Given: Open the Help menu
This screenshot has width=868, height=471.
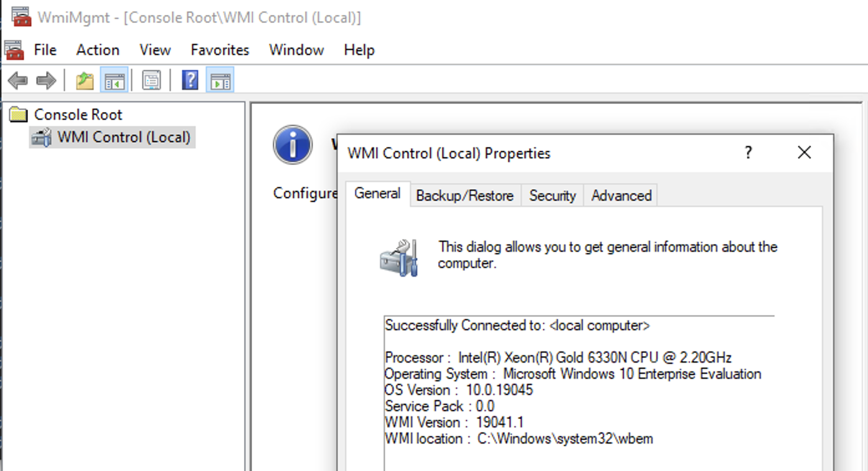Looking at the screenshot, I should pyautogui.click(x=359, y=50).
